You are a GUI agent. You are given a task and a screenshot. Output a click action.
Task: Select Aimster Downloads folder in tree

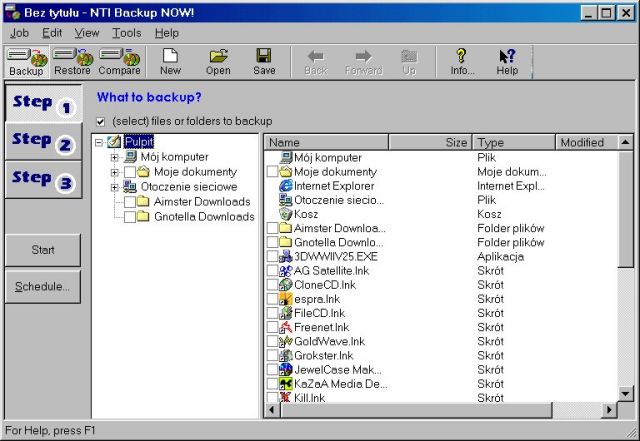(202, 202)
